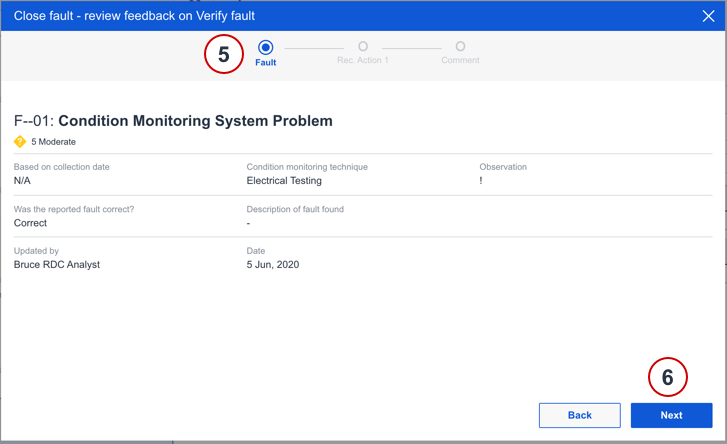This screenshot has width=727, height=444.
Task: Open the Fault step label
Action: (x=266, y=63)
